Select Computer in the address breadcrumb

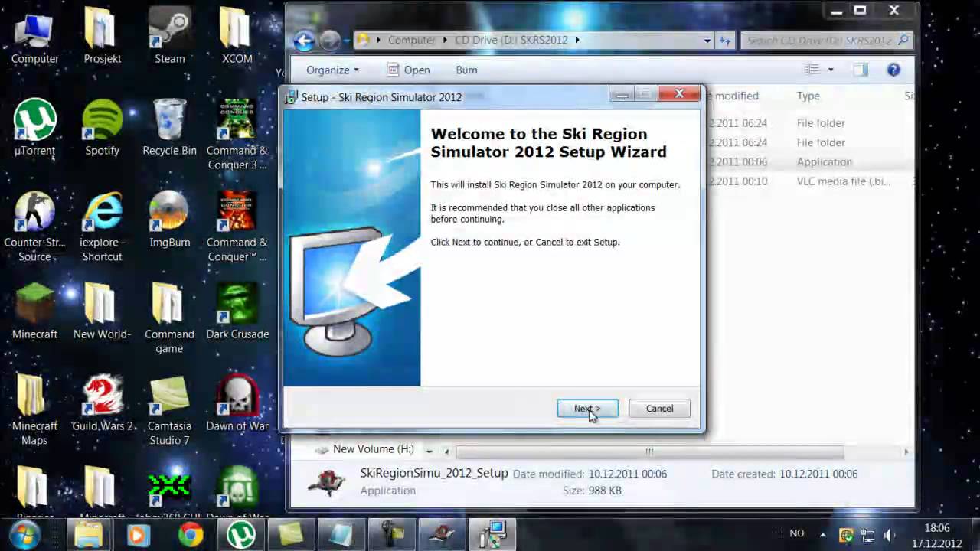411,40
